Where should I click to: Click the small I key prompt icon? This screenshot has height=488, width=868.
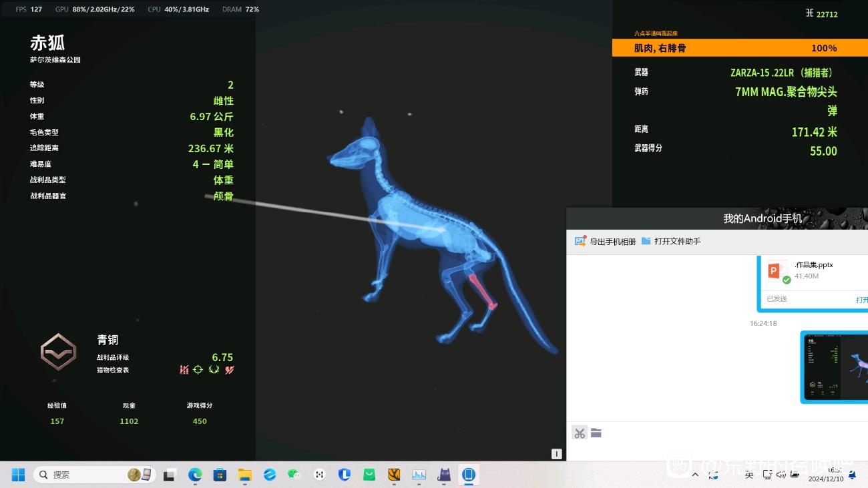[556, 454]
